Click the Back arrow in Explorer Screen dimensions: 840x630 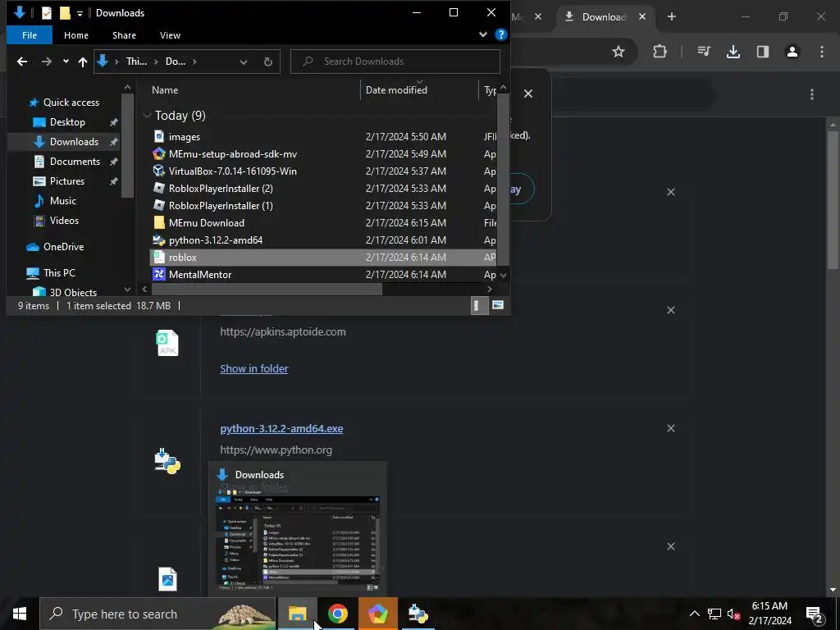pyautogui.click(x=22, y=62)
